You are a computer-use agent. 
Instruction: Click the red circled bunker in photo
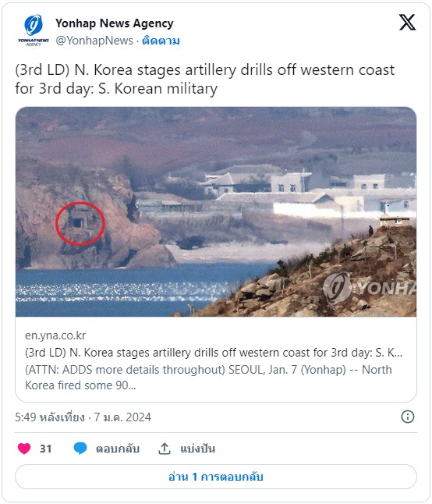(x=80, y=223)
